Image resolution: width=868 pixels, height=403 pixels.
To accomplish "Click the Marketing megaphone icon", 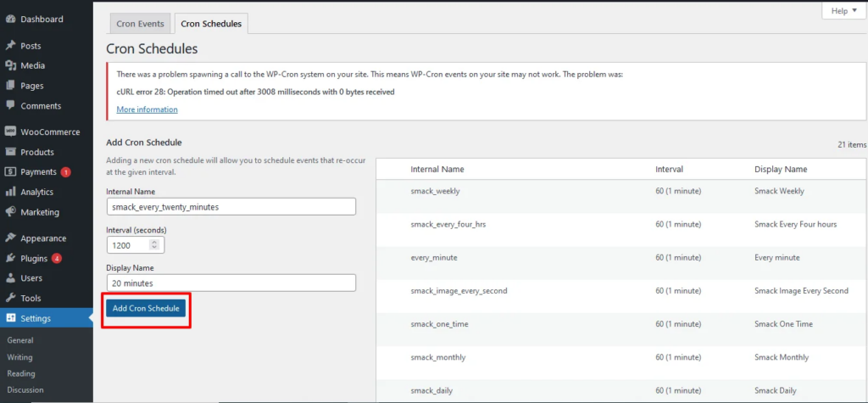I will coord(10,212).
